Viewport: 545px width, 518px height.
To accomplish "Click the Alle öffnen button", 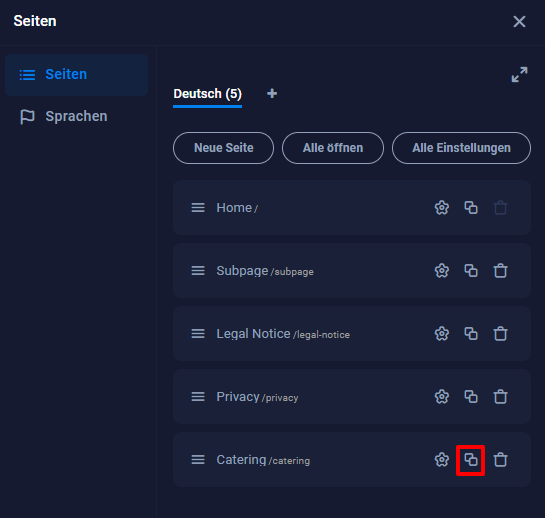I will pyautogui.click(x=333, y=148).
